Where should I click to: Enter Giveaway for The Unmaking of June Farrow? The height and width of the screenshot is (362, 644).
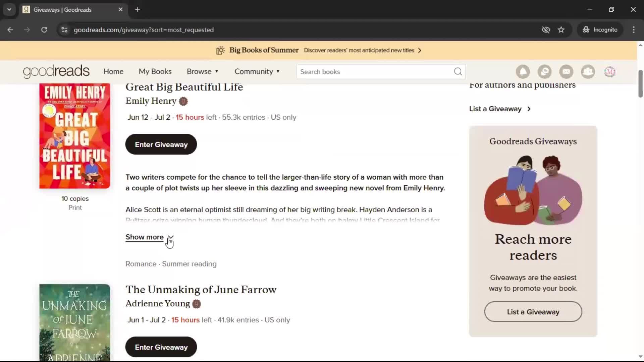pyautogui.click(x=161, y=347)
